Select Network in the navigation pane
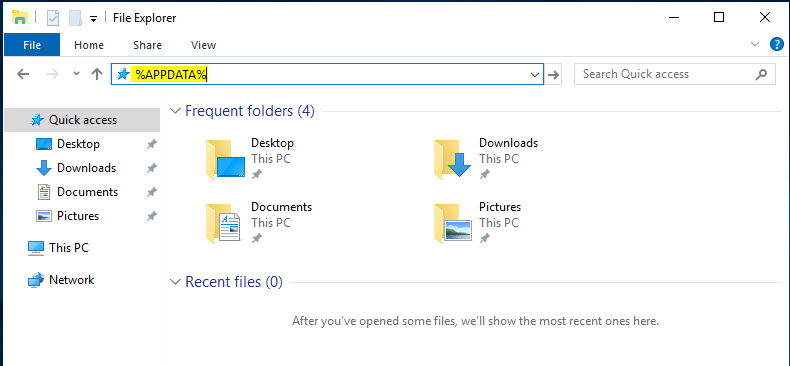The height and width of the screenshot is (366, 790). tap(72, 280)
